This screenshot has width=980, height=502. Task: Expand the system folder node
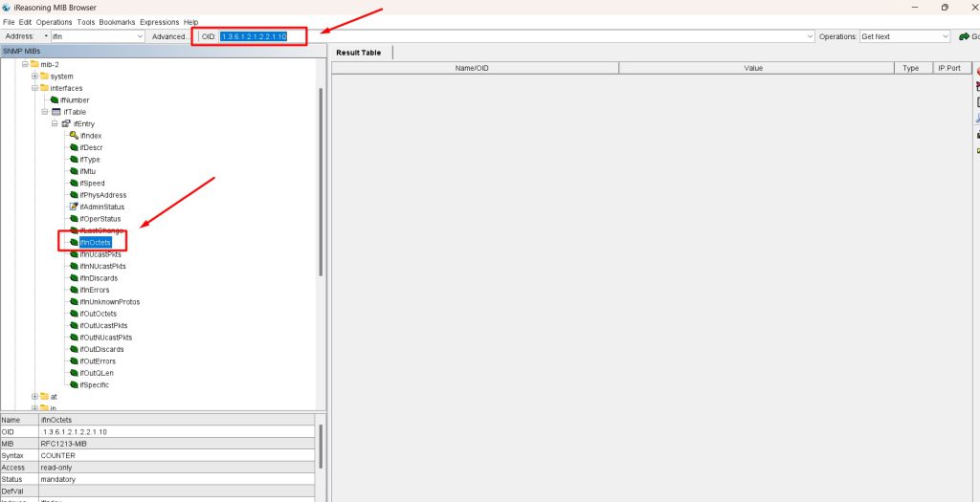tap(34, 76)
